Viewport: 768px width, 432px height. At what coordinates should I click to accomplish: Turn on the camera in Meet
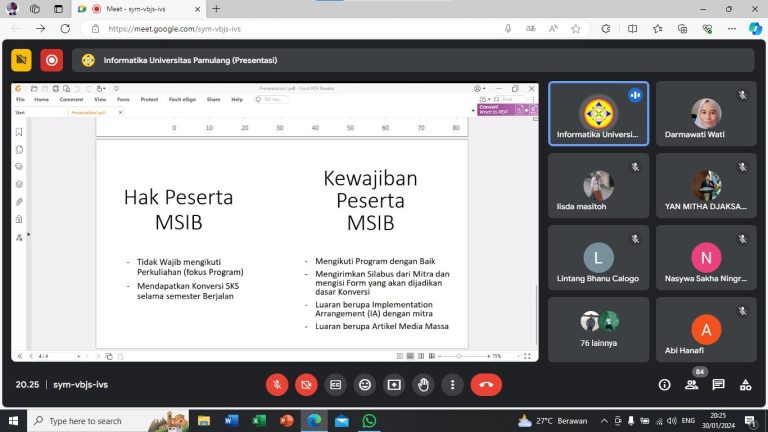tap(306, 384)
